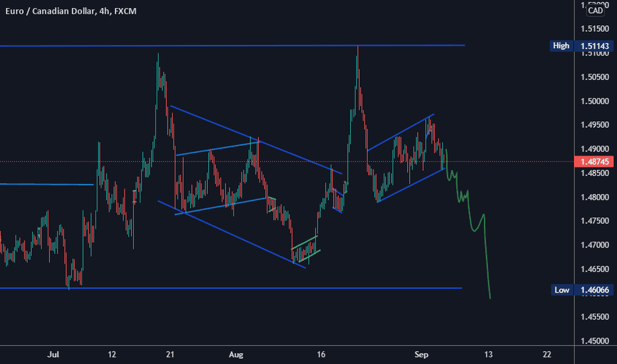This screenshot has height=364, width=617.
Task: Click the 1.47500 price axis label
Action: point(594,221)
